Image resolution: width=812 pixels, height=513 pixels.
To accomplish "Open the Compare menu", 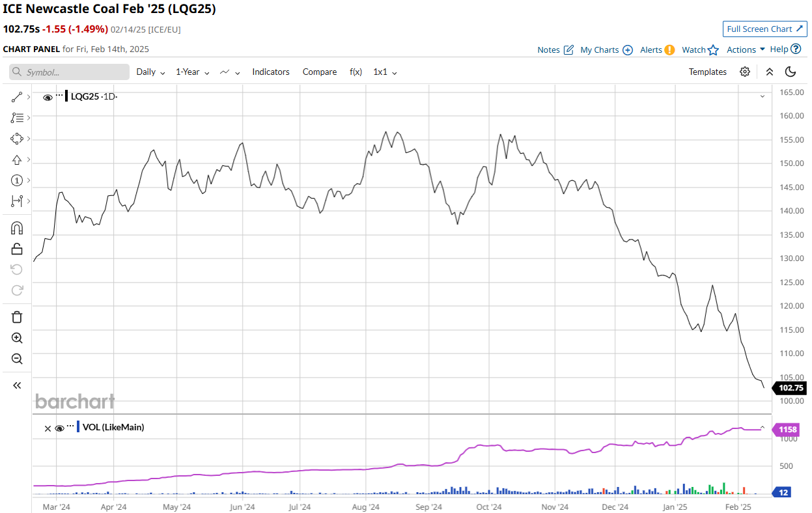I will pos(320,72).
